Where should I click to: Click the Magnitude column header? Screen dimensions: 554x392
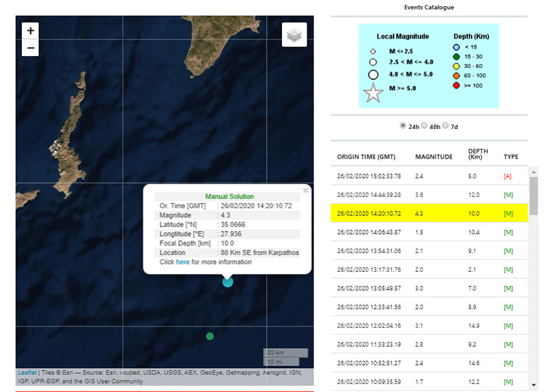pyautogui.click(x=434, y=157)
